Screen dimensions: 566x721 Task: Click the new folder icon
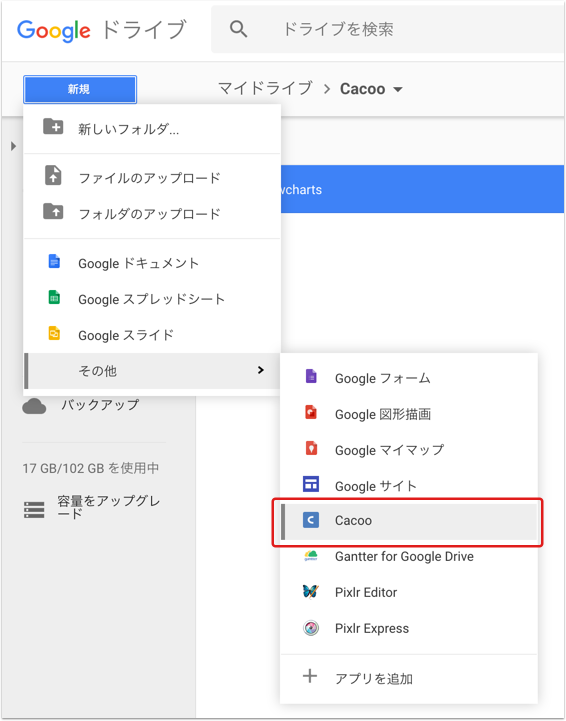[53, 126]
